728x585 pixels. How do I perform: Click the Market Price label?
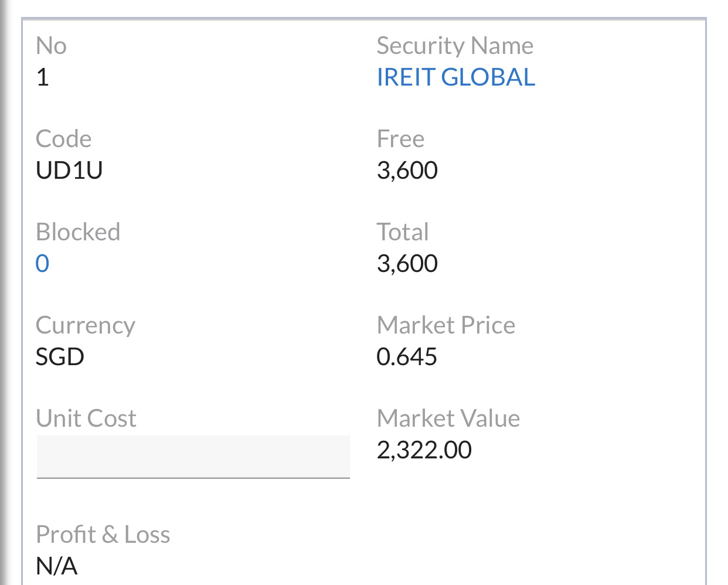click(x=445, y=325)
